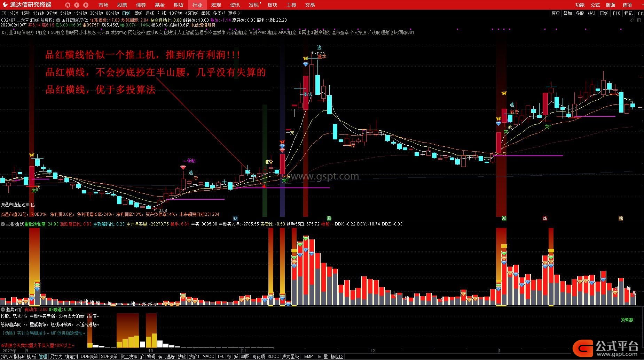Select the 管理 bottom tab
Viewport: 644px width, 360px height.
pos(43,357)
